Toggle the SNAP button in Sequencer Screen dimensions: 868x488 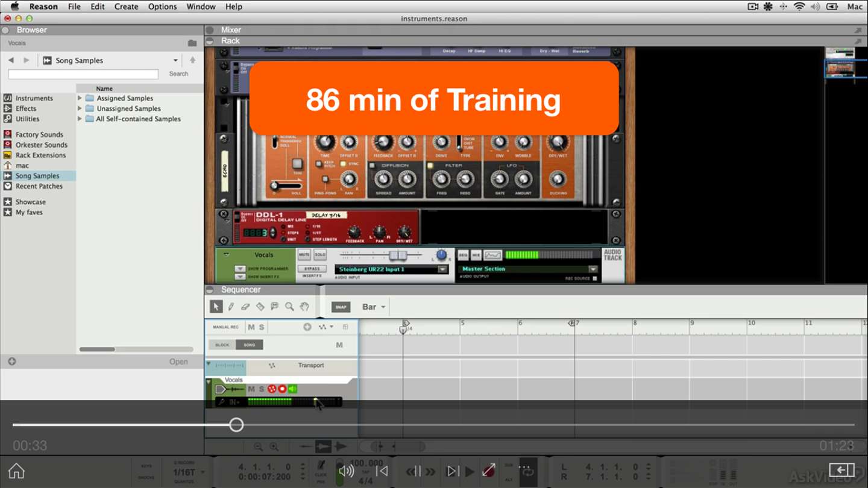coord(341,307)
